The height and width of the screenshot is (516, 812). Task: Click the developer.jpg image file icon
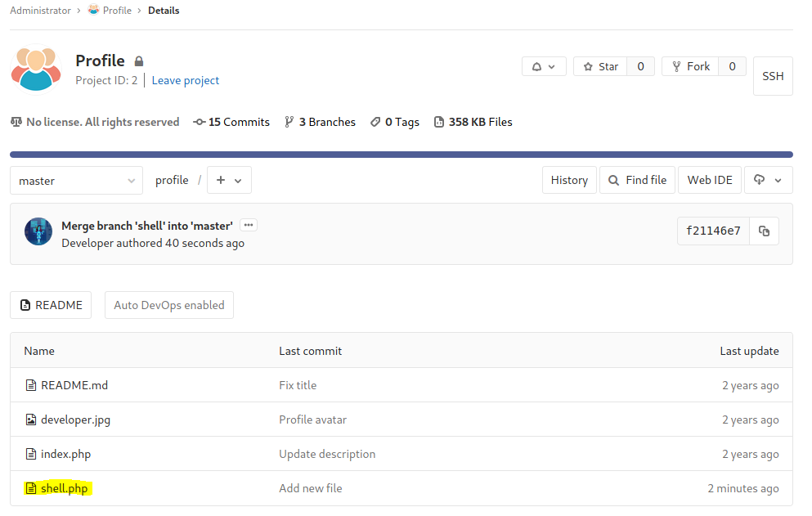click(x=31, y=420)
